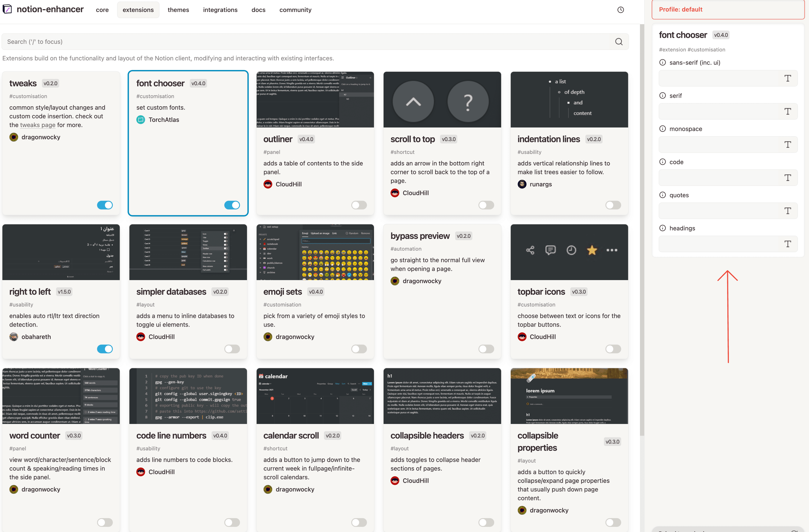Click the T icon in code field
Screen dimensions: 809x532
788,178
